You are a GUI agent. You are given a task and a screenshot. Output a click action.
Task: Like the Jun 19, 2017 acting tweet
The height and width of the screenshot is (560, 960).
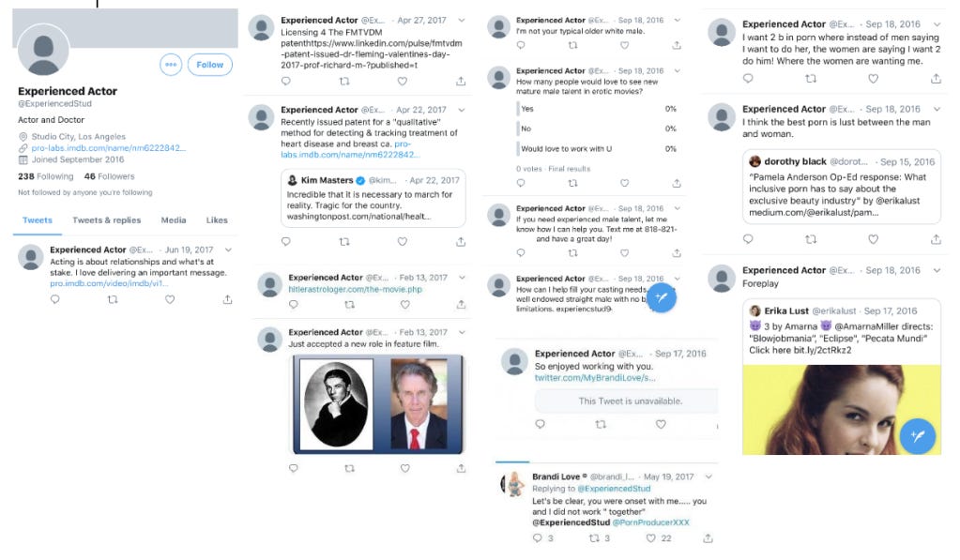point(170,299)
